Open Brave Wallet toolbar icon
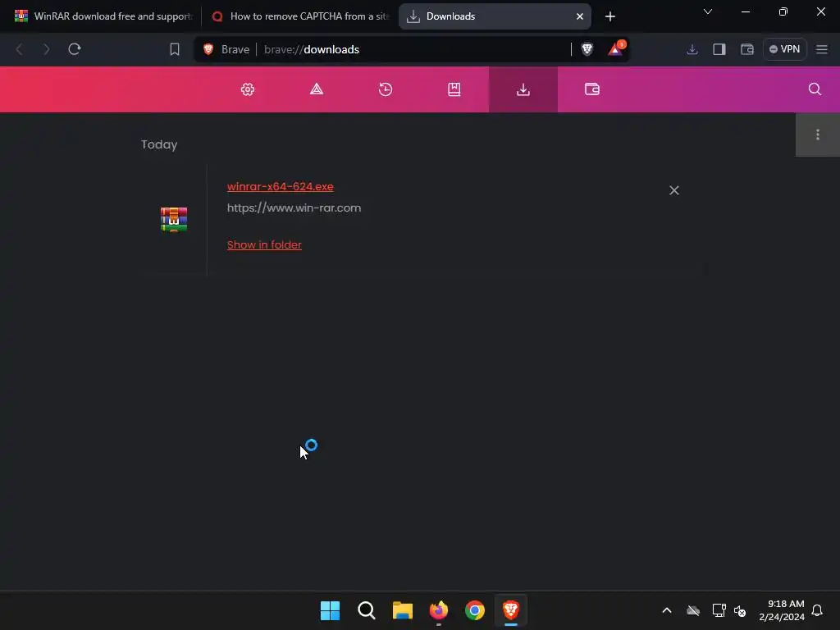This screenshot has width=840, height=630. click(746, 49)
